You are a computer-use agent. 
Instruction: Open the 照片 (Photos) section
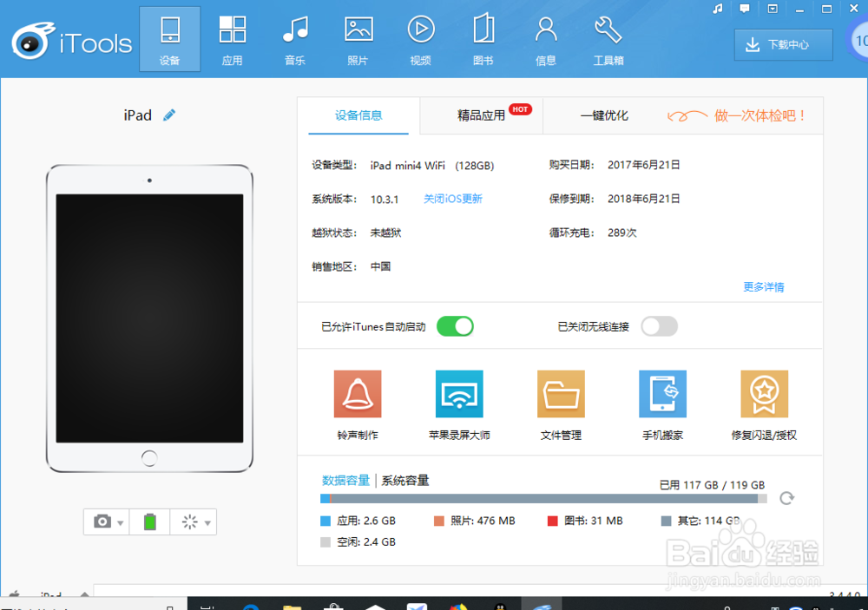pyautogui.click(x=358, y=39)
